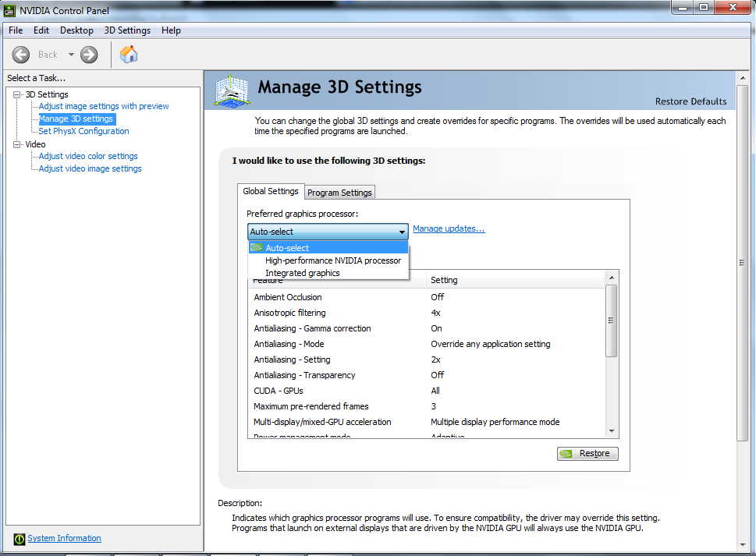Image resolution: width=756 pixels, height=556 pixels.
Task: Select the Ambient Occlusion row
Action: point(427,297)
